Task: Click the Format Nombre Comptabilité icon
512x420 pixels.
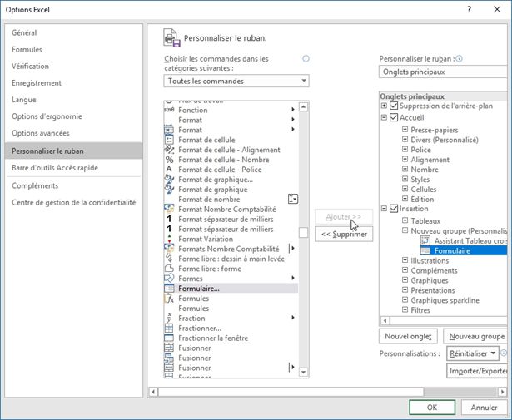Action: click(169, 209)
